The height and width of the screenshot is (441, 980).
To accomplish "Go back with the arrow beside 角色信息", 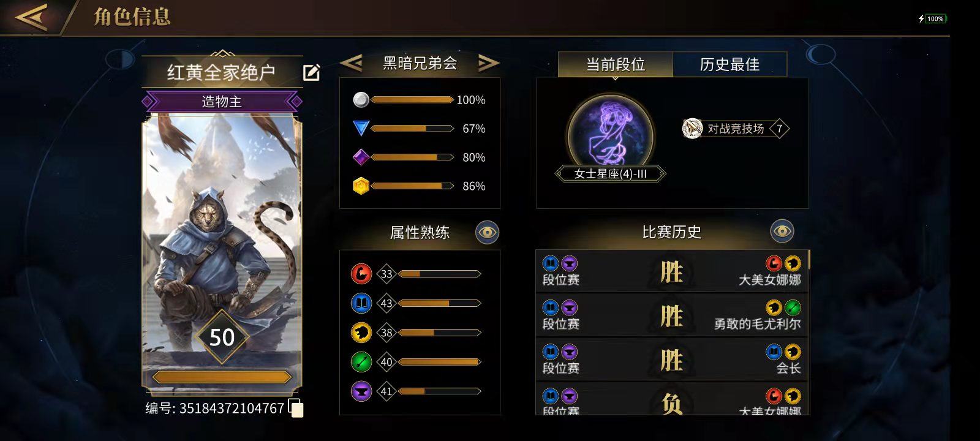I will point(32,17).
